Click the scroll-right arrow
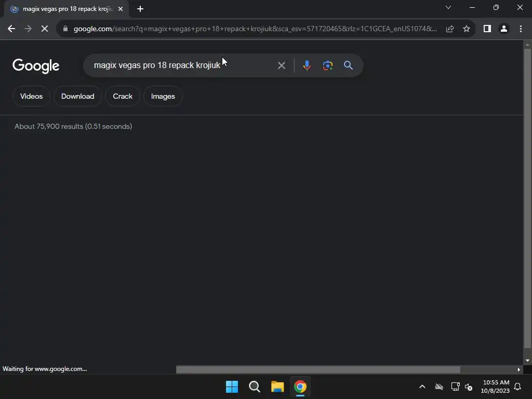The image size is (532, 399). (x=519, y=369)
